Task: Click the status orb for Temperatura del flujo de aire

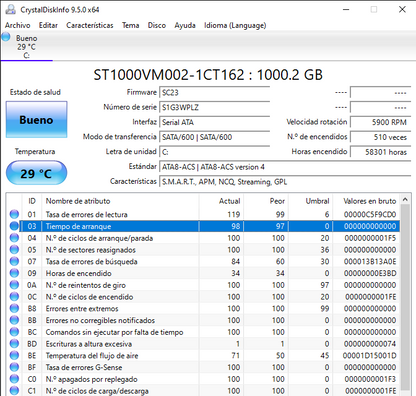Action: [14, 356]
